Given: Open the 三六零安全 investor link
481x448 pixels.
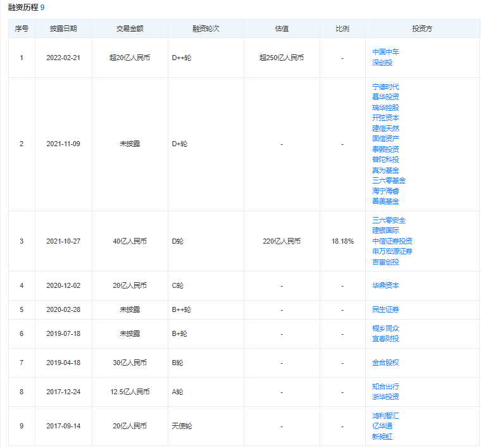Looking at the screenshot, I should (389, 220).
